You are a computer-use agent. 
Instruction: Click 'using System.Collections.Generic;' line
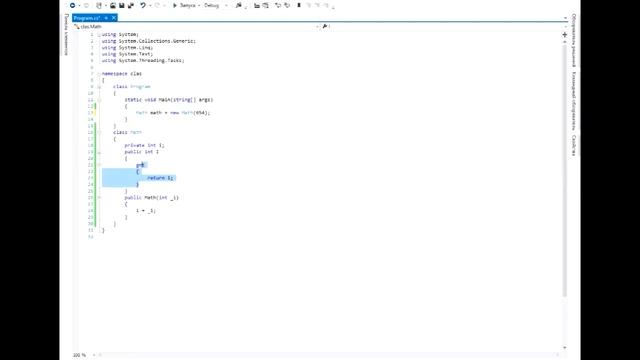[149, 41]
